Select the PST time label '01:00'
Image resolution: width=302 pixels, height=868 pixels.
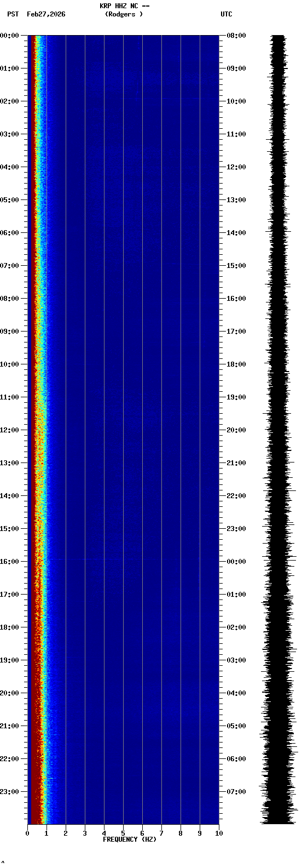9,68
